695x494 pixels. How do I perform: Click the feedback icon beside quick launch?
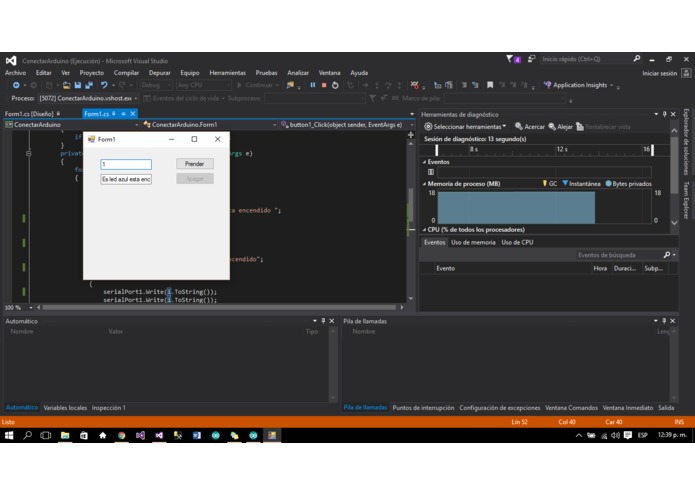click(x=531, y=59)
